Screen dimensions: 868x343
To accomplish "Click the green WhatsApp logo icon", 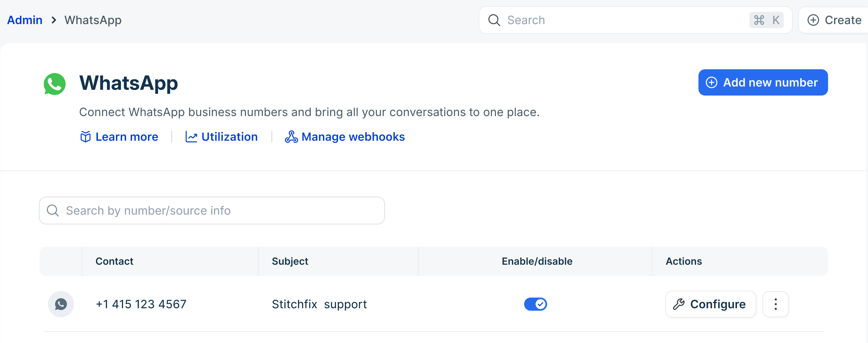I will click(55, 84).
